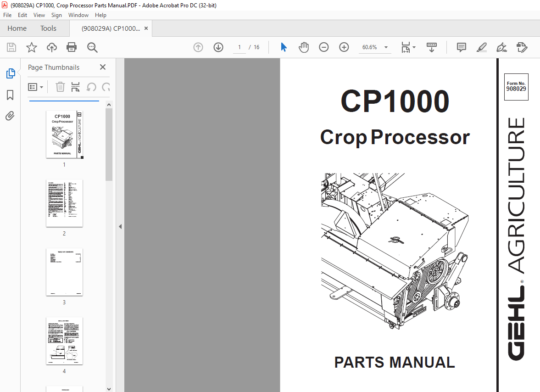540x392 pixels.
Task: Select the (908029A) CP1000 document tab
Action: (111, 28)
